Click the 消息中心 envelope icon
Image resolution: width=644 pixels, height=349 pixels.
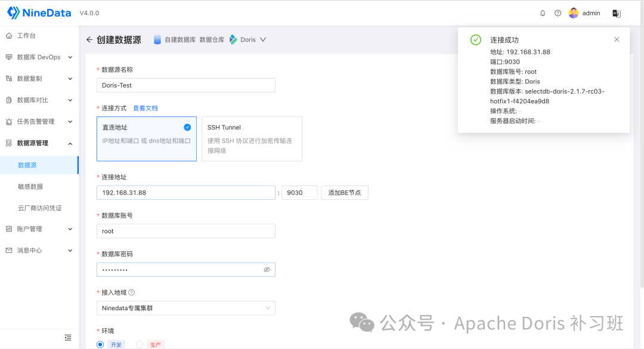(9, 251)
